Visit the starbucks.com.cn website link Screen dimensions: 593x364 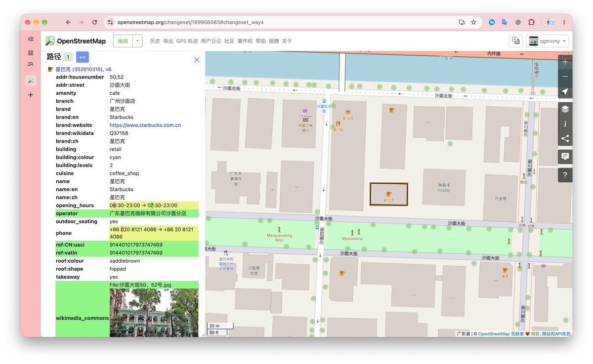pos(145,125)
